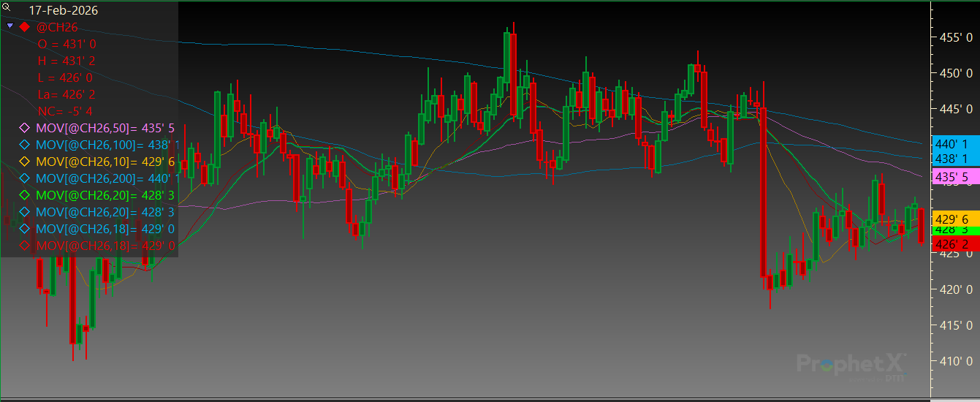Collapse the @CH26 legend with the triangle arrow

coord(10,26)
